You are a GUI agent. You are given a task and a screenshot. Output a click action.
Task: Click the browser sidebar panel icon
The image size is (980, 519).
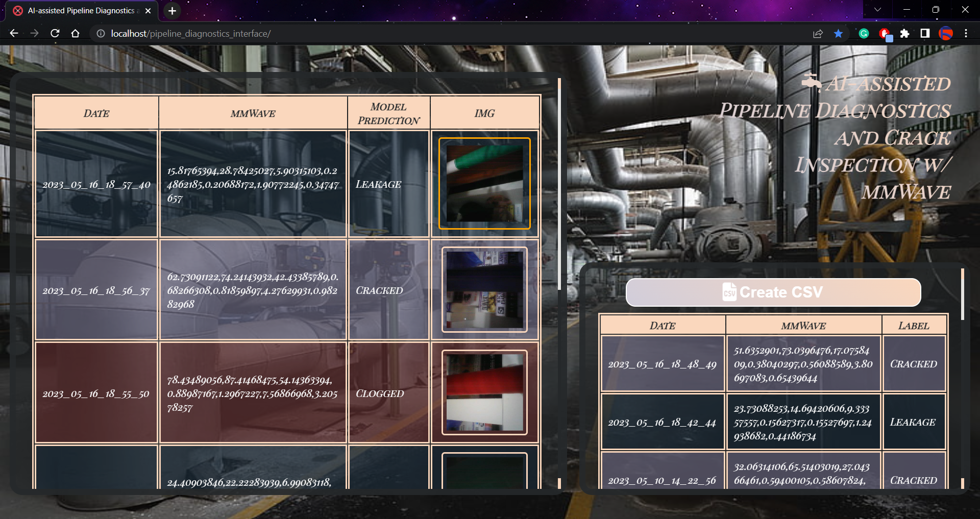coord(925,33)
